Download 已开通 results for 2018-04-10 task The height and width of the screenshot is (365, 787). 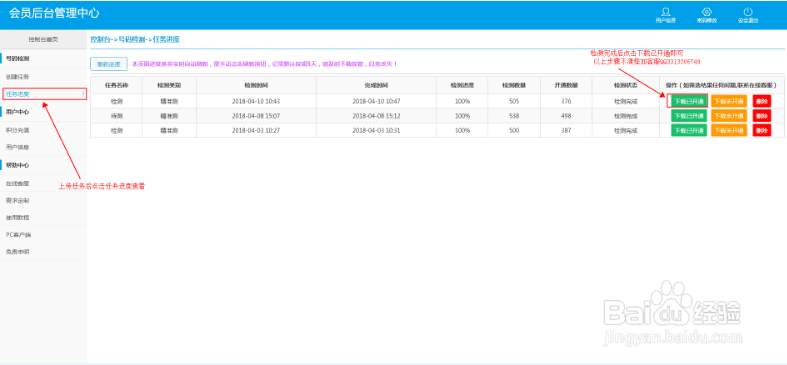coord(689,101)
